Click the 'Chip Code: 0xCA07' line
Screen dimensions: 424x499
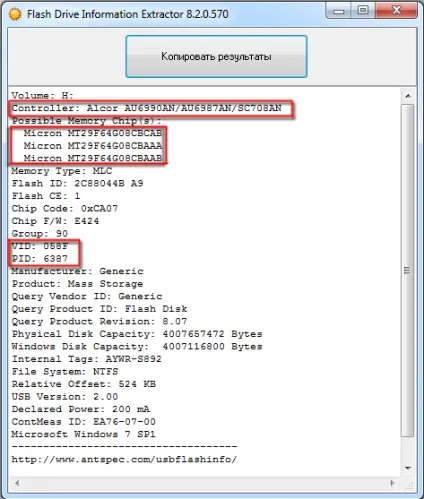click(x=65, y=209)
